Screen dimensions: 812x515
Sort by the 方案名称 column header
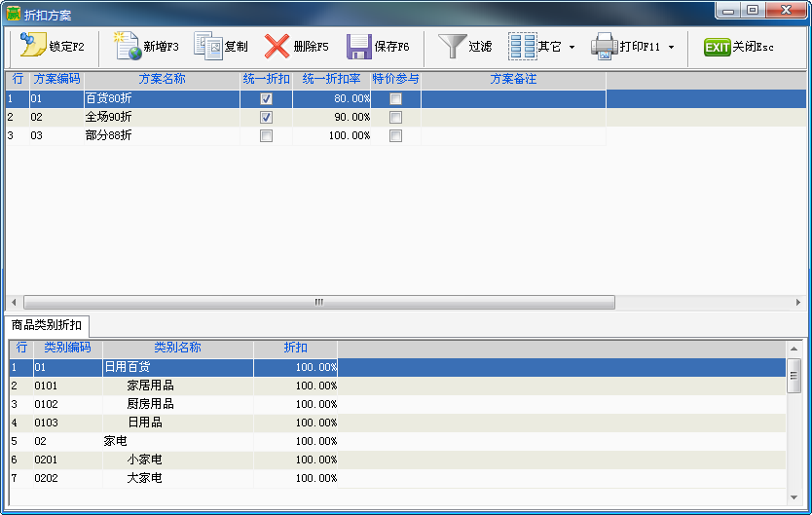(162, 79)
